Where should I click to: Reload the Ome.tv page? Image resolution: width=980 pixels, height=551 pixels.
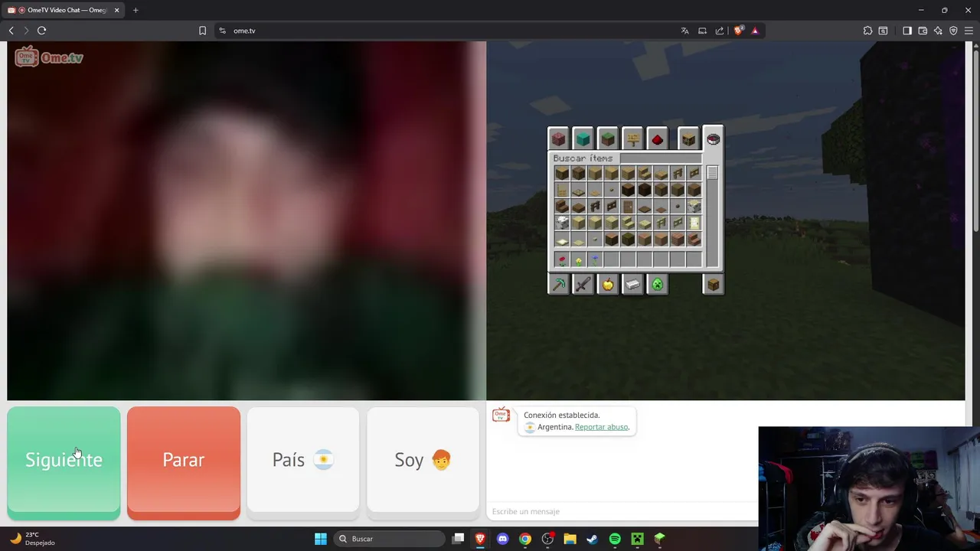click(x=41, y=31)
